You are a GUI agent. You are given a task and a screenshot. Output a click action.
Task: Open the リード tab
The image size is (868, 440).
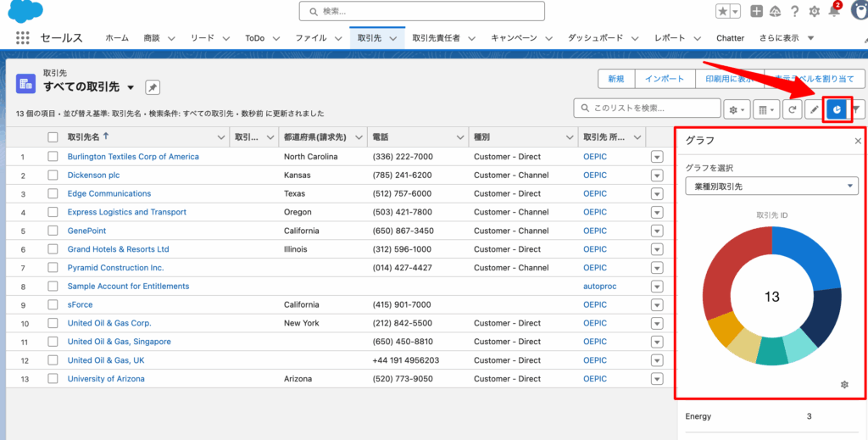(x=203, y=38)
